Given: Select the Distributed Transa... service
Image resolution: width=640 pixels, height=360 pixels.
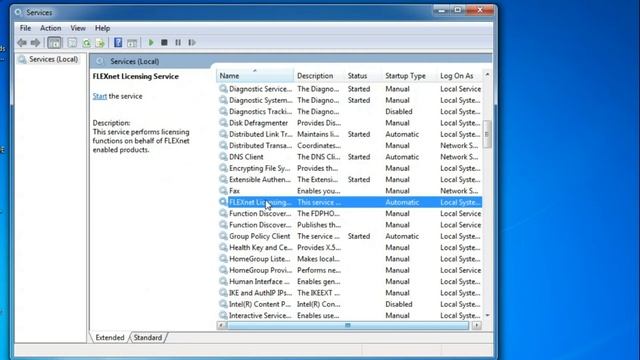Looking at the screenshot, I should pos(350,146).
